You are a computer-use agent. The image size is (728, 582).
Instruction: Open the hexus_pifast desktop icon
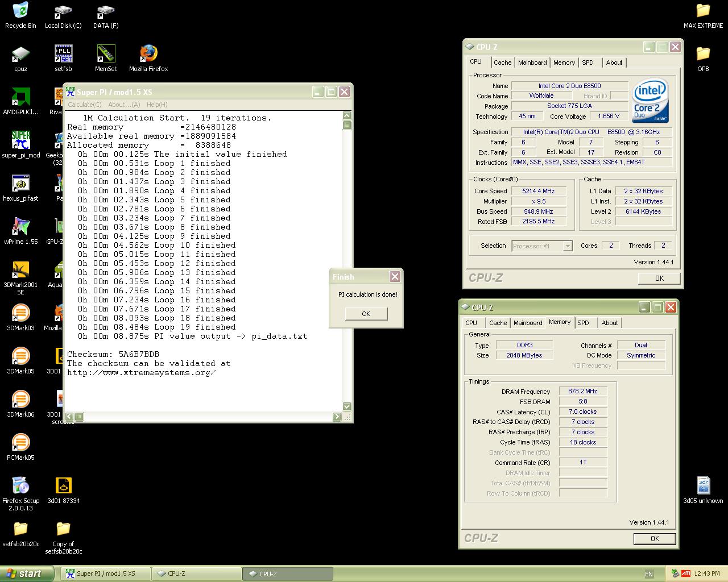click(20, 188)
